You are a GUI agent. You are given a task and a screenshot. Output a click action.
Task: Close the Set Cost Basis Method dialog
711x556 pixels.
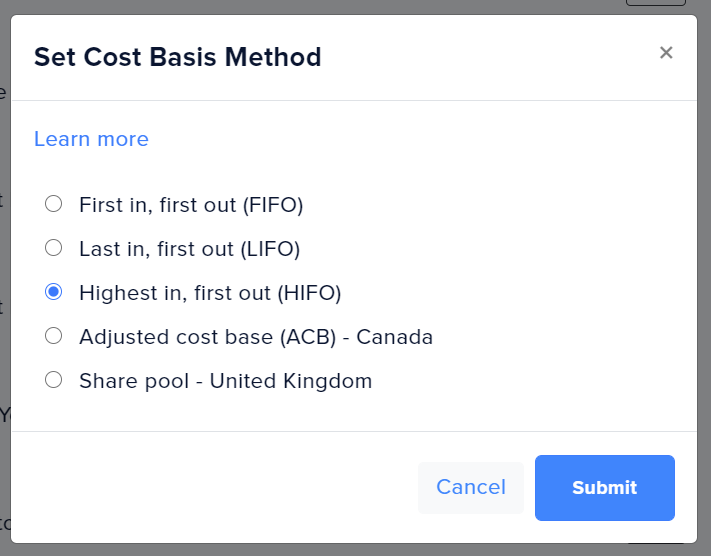click(666, 53)
